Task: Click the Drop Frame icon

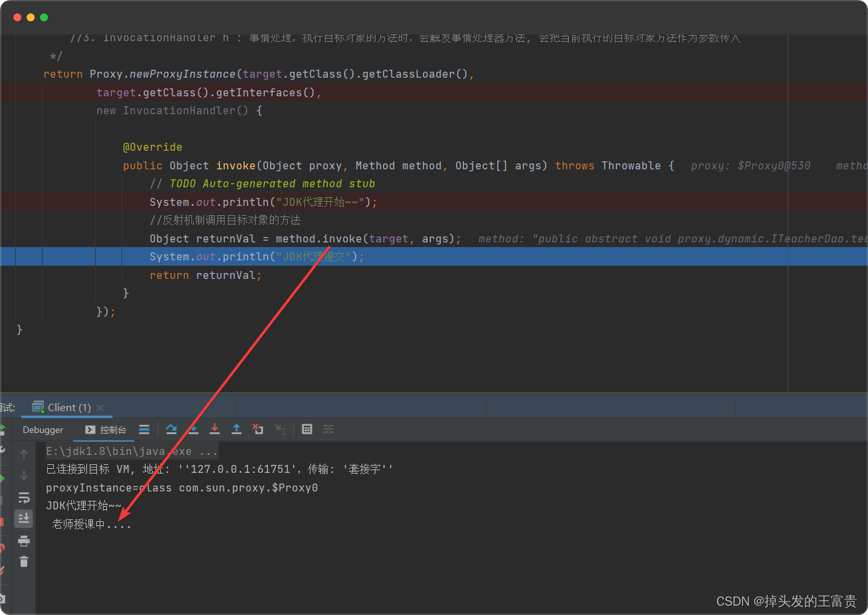Action: [258, 430]
